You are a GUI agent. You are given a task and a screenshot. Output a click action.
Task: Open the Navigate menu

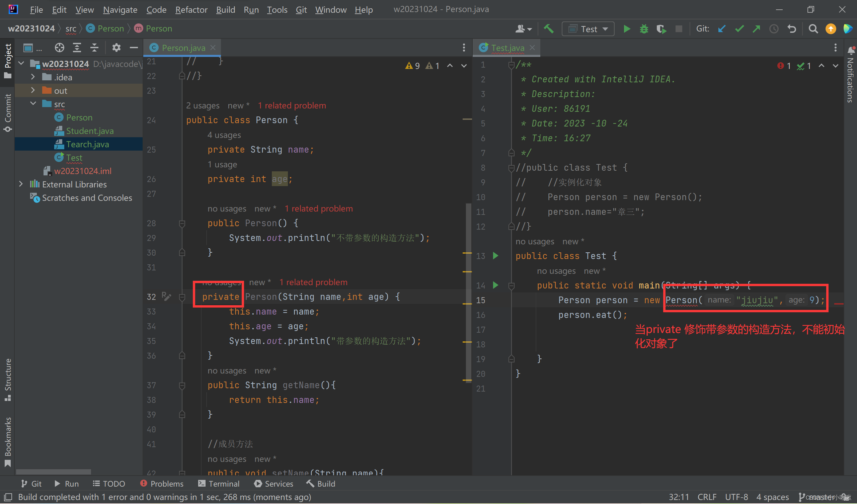pos(120,9)
